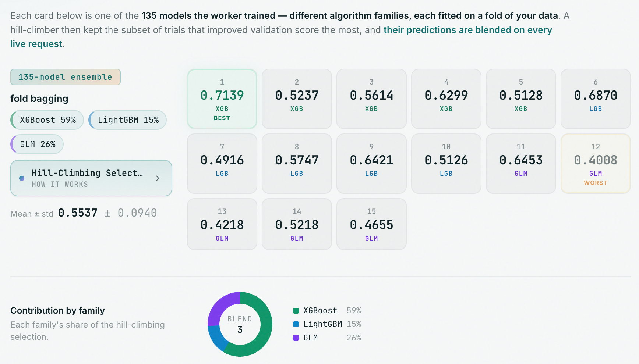Viewport: 639px width, 364px height.
Task: Select the XGBoost 59% family chip
Action: point(47,120)
